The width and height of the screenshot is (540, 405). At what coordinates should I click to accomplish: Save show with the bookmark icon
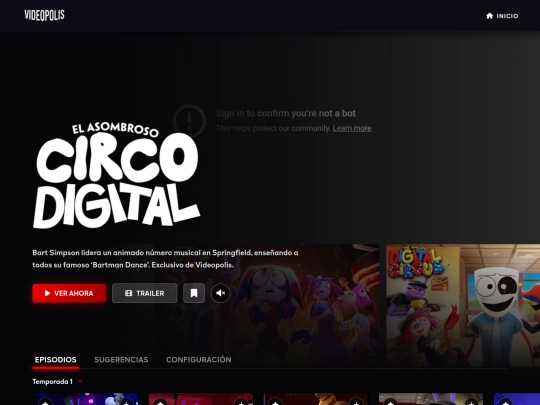[x=194, y=293]
